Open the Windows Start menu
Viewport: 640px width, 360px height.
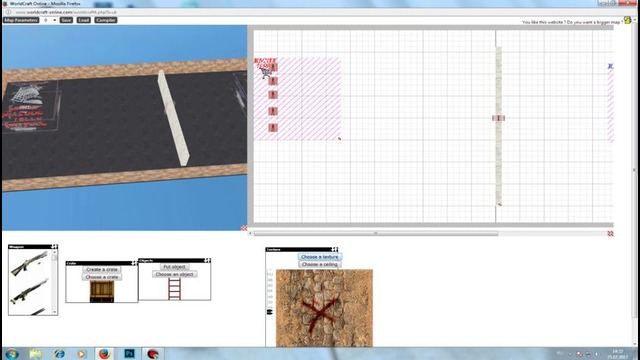point(11,353)
